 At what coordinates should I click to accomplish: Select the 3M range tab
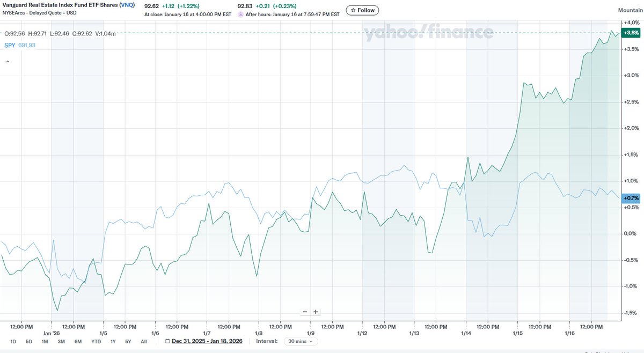[61, 341]
